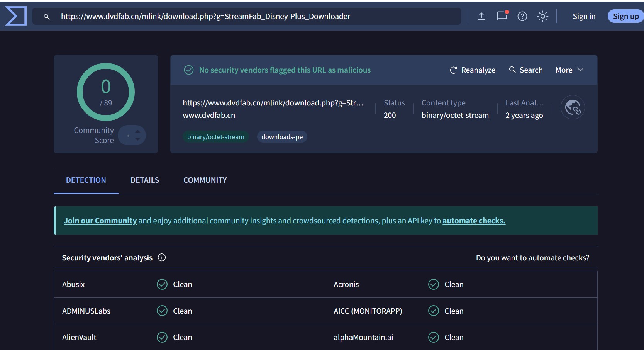
Task: Toggle the light/dark theme sun icon
Action: (x=543, y=16)
